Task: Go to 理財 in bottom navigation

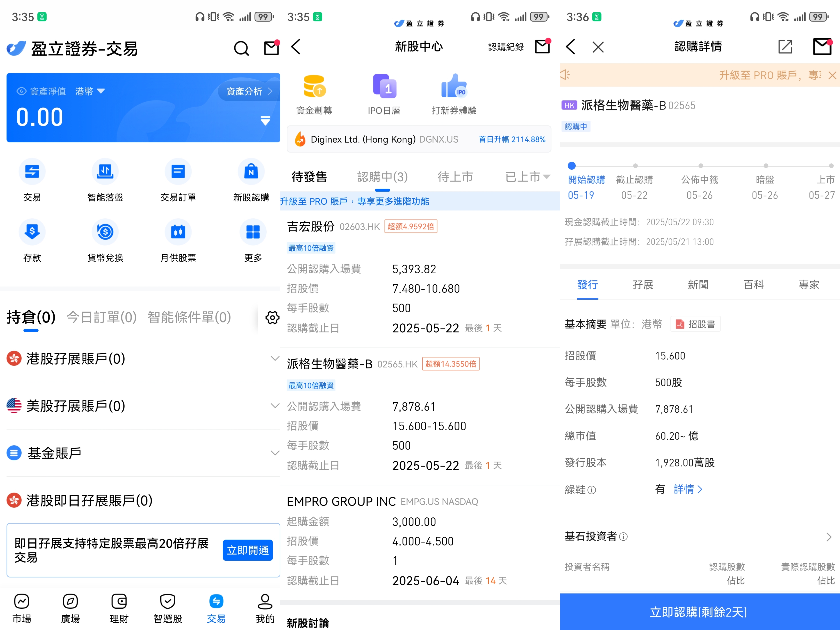Action: click(119, 609)
